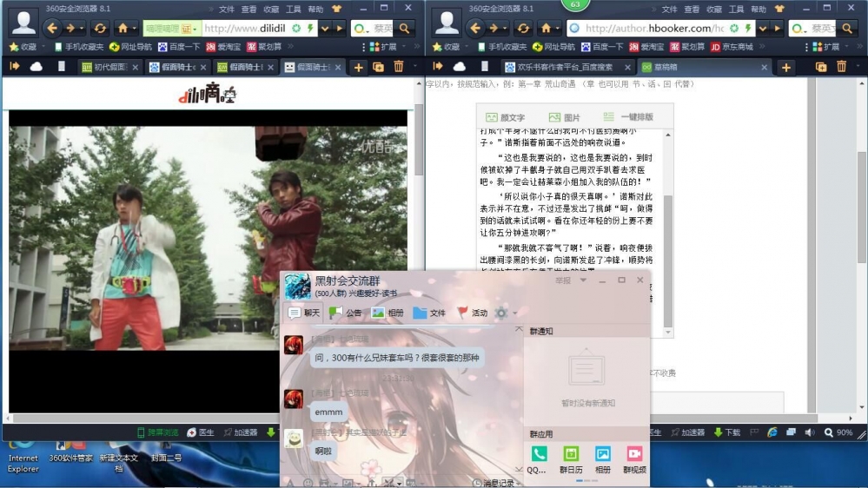868x488 pixels.
Task: Open a new tab in the left browser
Action: coord(359,68)
